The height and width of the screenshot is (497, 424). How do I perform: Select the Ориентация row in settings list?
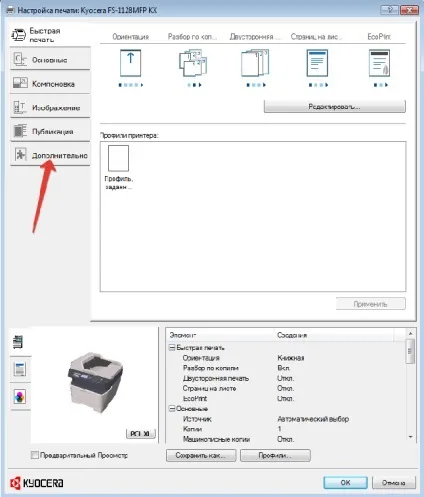286,358
